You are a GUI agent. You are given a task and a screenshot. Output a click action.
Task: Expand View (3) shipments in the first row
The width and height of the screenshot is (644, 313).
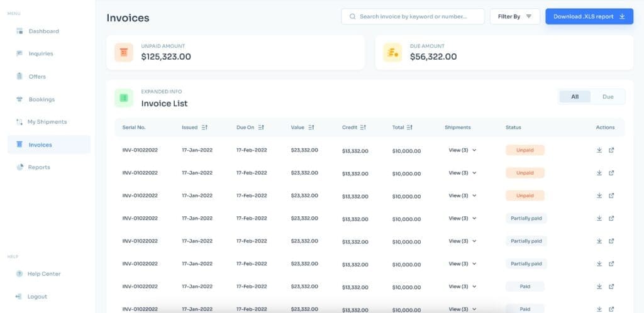pyautogui.click(x=462, y=150)
